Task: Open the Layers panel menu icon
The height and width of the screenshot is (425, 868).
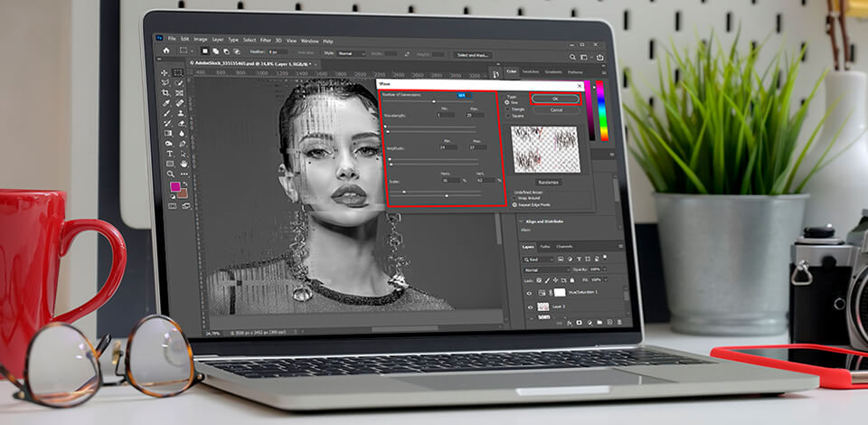Action: click(620, 246)
